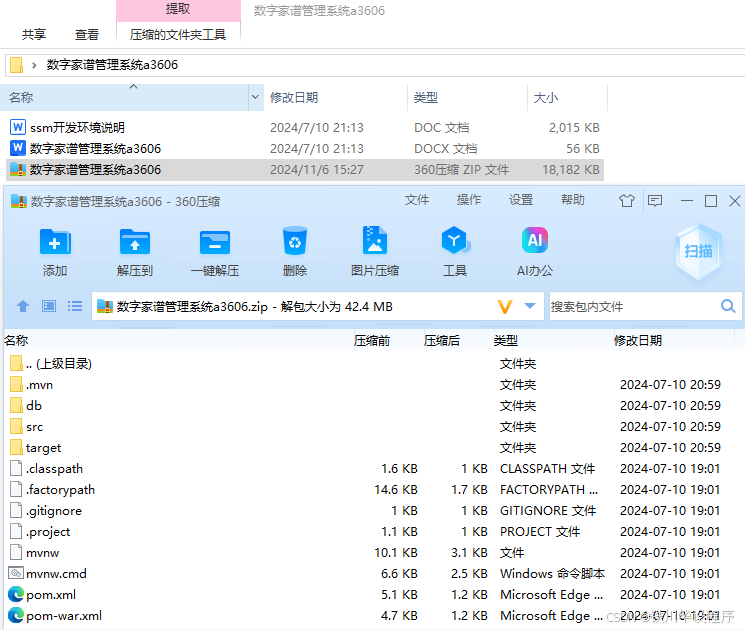Image resolution: width=745 pixels, height=630 pixels.
Task: Click the Word icon of ssm开发环境说明
Action: pos(18,127)
